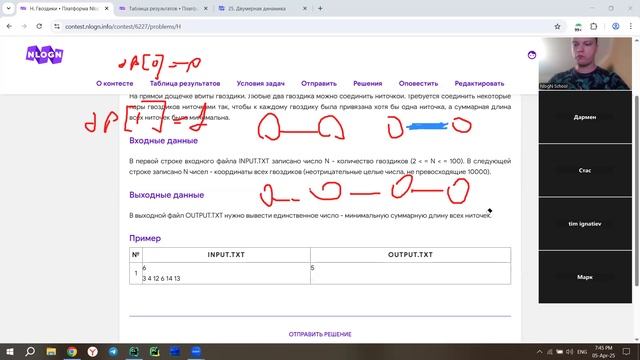This screenshot has width=640, height=360.
Task: Open the volume tray icon
Action: (x=569, y=351)
